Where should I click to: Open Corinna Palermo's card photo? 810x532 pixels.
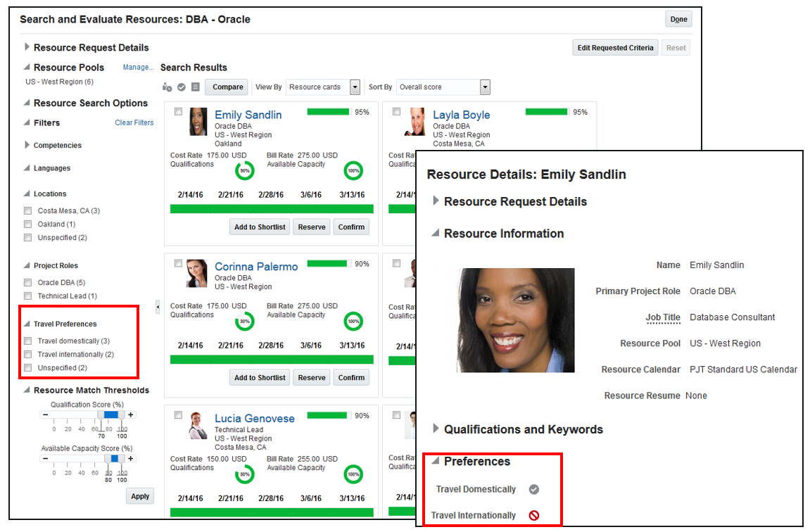197,273
